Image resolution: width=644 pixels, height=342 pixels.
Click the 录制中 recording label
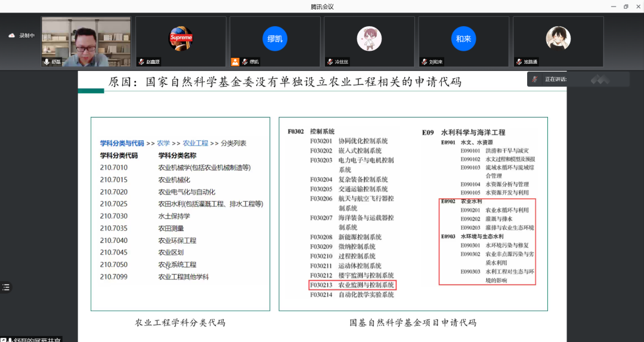pos(27,36)
